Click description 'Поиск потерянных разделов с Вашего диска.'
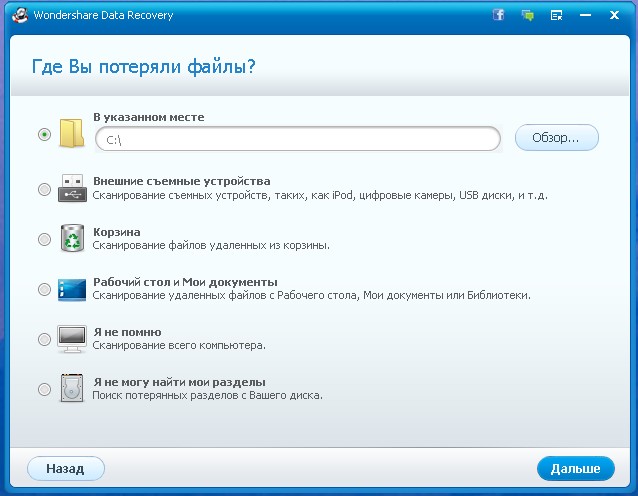The height and width of the screenshot is (496, 638). (x=208, y=395)
